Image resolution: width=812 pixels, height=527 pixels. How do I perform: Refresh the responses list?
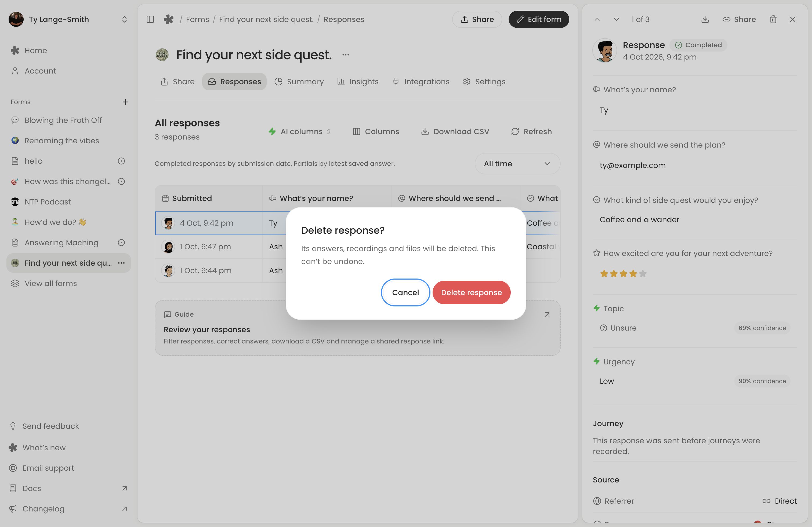pos(531,131)
